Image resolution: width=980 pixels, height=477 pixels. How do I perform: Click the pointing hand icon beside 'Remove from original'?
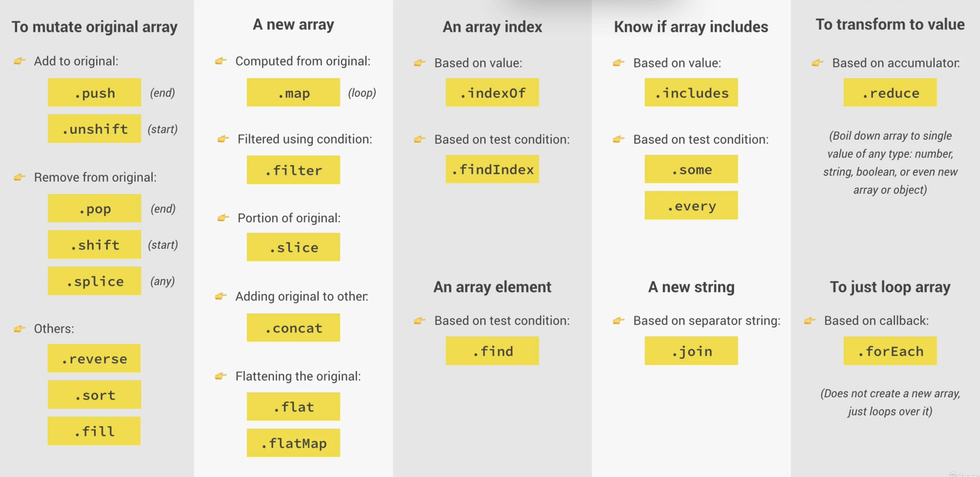point(20,177)
